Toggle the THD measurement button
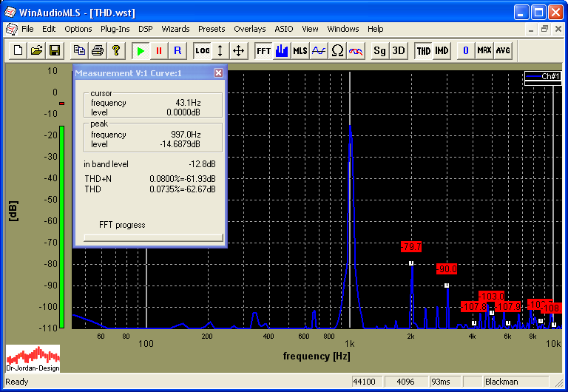 tap(423, 50)
